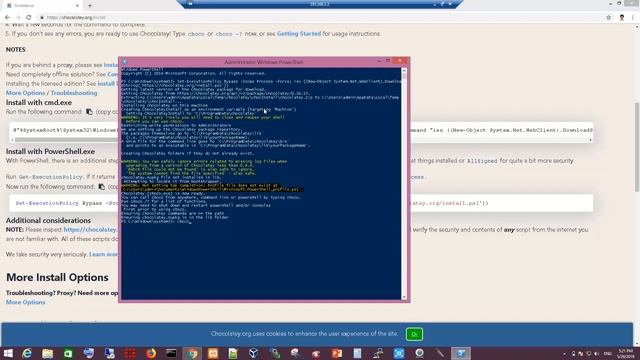Maximize the Administrator PowerShell window
This screenshot has height=360, width=640.
[x=388, y=61]
